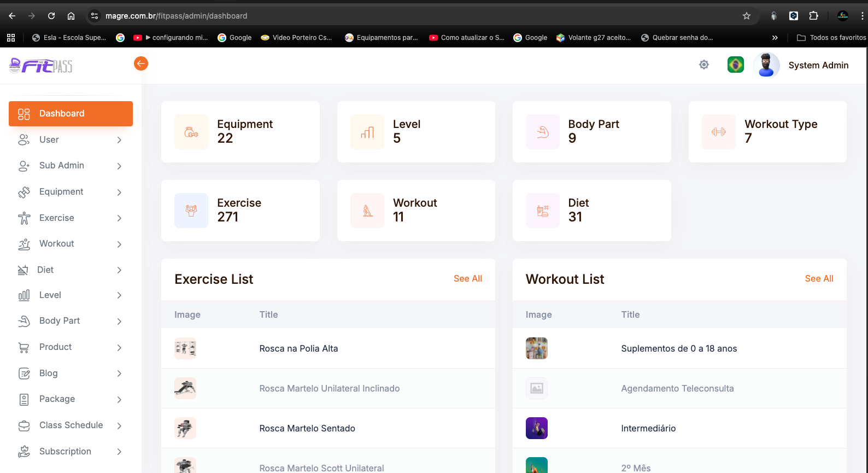The image size is (868, 473).
Task: Click See All in Workout List
Action: (x=819, y=279)
